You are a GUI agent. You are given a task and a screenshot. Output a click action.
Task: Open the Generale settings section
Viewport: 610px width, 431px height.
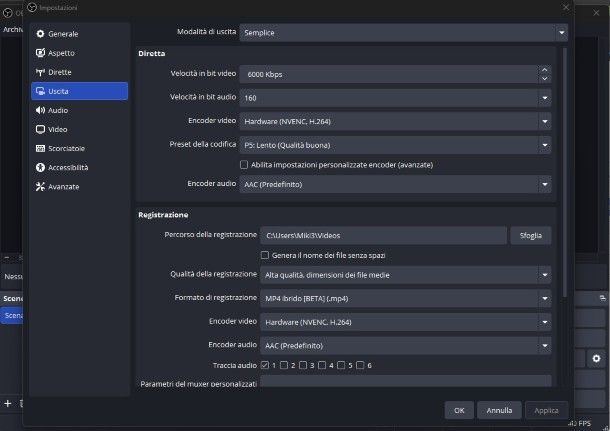(62, 34)
